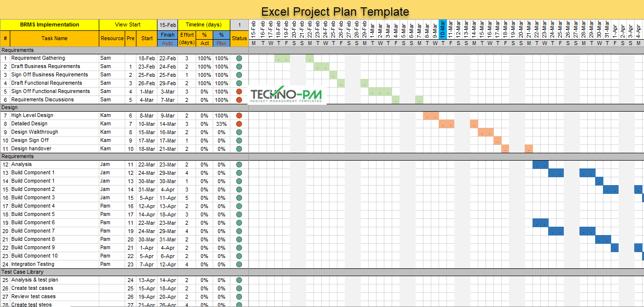This screenshot has width=644, height=307.
Task: Click the Requirements Discussions task name
Action: pyautogui.click(x=43, y=100)
